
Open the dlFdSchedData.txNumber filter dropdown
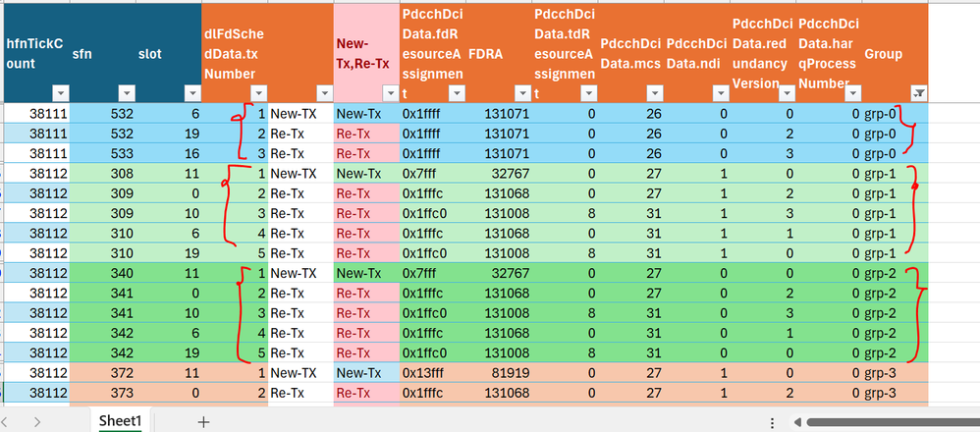[259, 93]
